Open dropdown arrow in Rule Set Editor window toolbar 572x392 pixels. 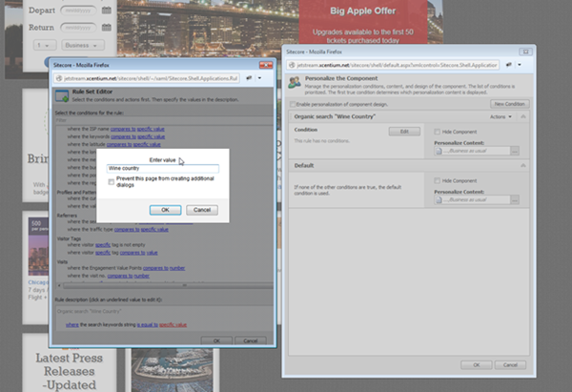click(259, 78)
